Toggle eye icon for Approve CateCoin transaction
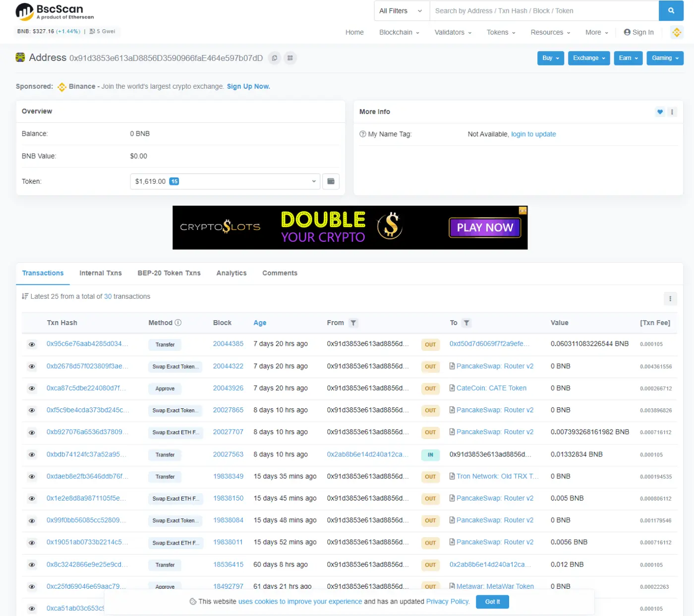Screen dimensions: 694x616 pos(32,389)
